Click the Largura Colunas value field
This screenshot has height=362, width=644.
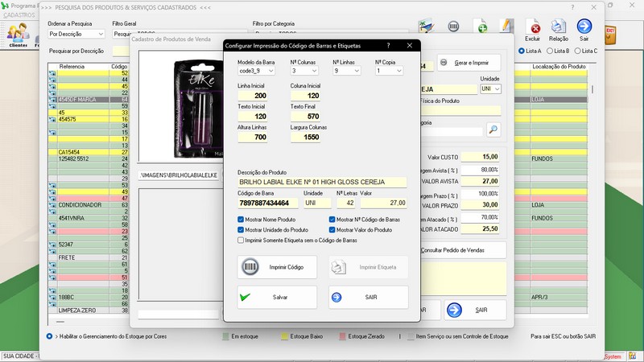[304, 138]
